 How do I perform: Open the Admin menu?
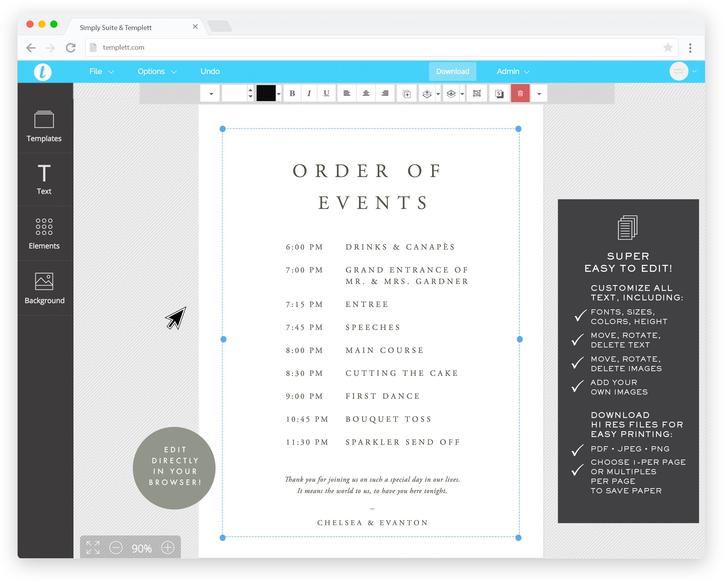tap(513, 72)
